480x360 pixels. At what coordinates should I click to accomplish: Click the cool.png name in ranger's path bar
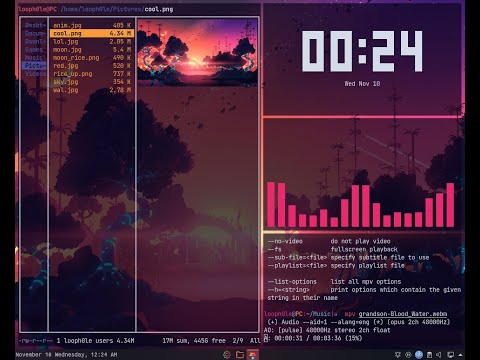pyautogui.click(x=159, y=9)
